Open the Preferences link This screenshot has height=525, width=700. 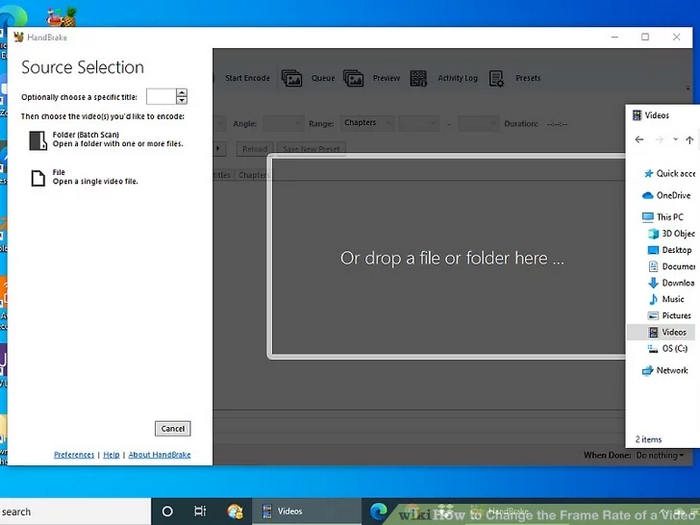pyautogui.click(x=74, y=455)
